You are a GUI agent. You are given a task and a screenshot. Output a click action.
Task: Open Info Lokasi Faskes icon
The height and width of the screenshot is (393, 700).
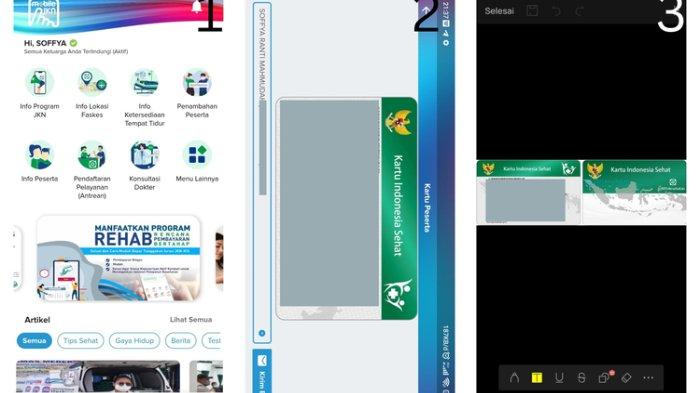click(92, 83)
